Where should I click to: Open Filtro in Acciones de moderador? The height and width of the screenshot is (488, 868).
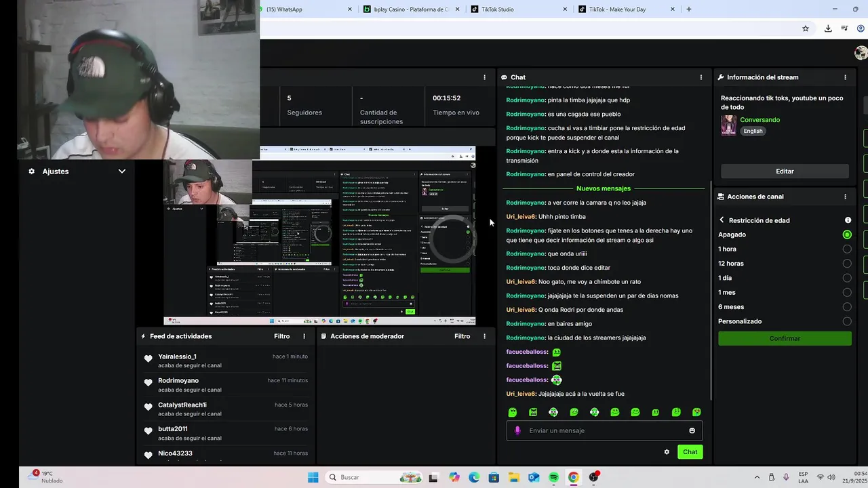coord(462,336)
